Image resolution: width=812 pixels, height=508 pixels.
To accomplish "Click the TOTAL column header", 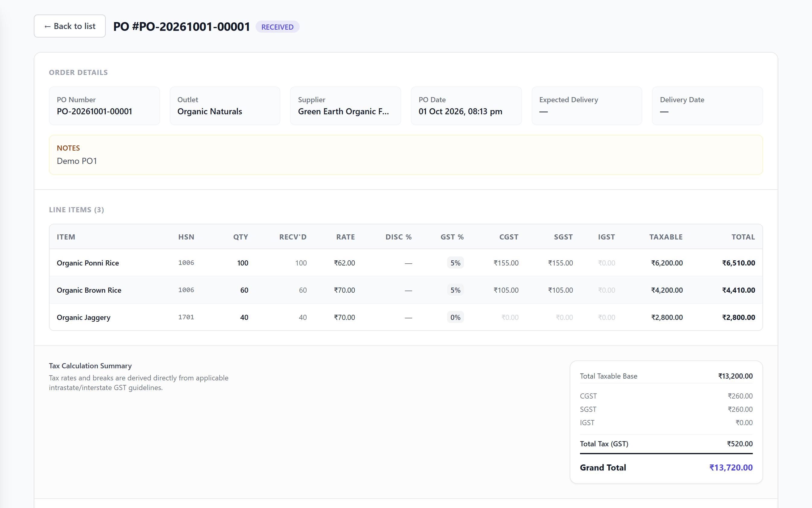I will 743,237.
